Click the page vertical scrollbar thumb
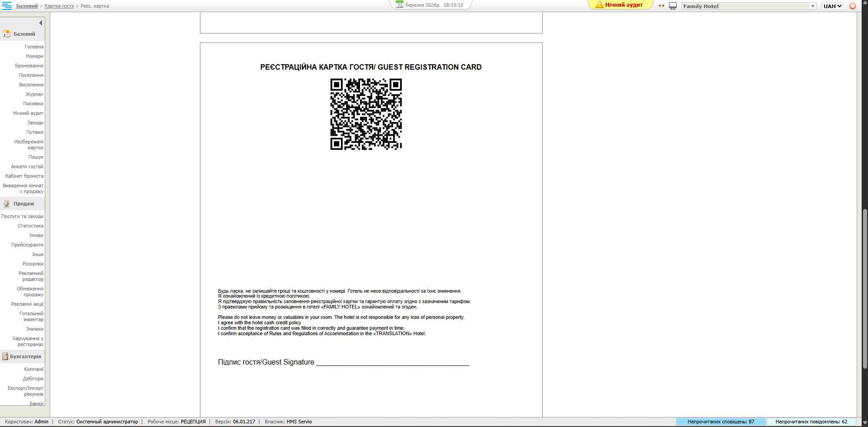The image size is (868, 427). (865, 289)
